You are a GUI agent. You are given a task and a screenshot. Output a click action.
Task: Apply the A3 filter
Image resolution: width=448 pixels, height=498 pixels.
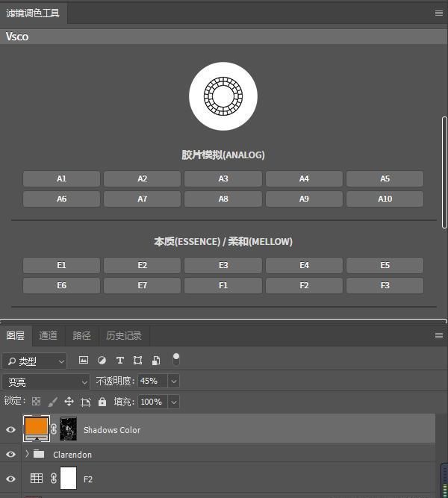pyautogui.click(x=223, y=178)
